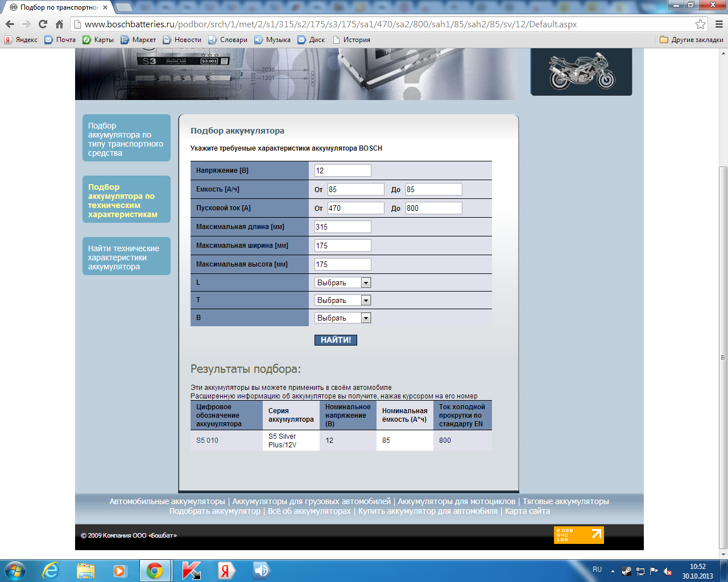
Task: Go back to the previous page
Action: [x=10, y=24]
